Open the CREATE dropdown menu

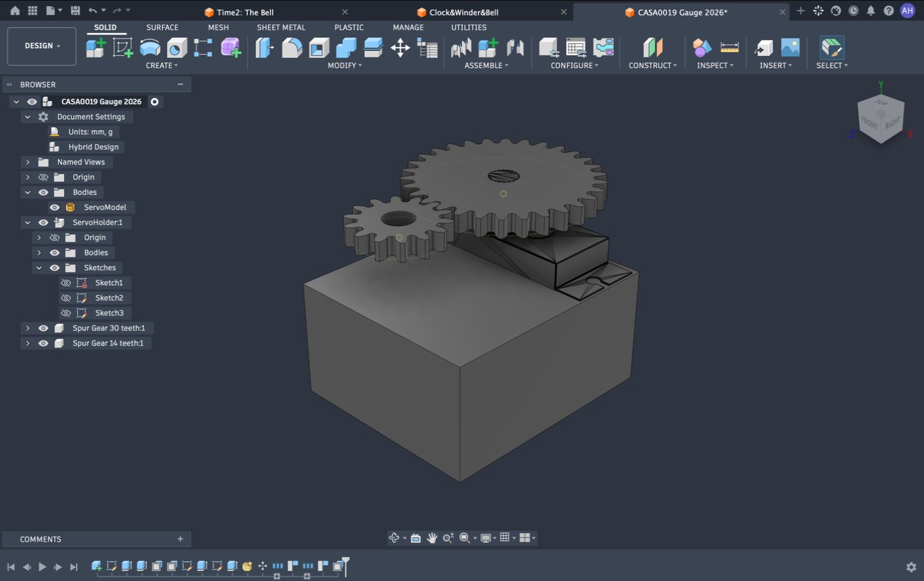162,65
